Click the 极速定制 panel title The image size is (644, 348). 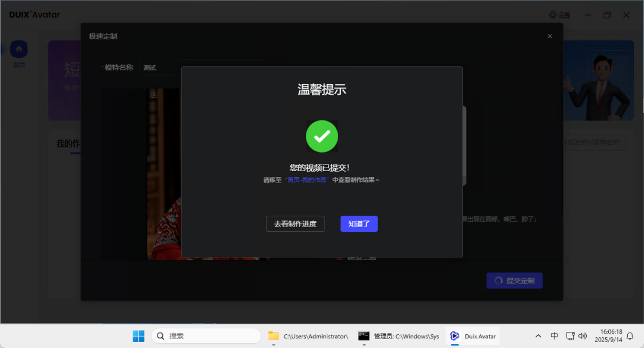click(103, 36)
